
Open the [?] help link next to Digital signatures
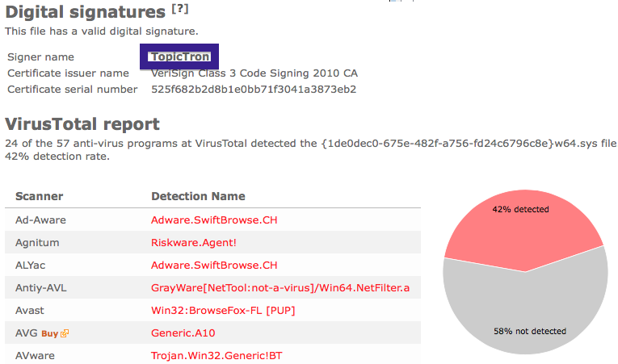[x=180, y=9]
